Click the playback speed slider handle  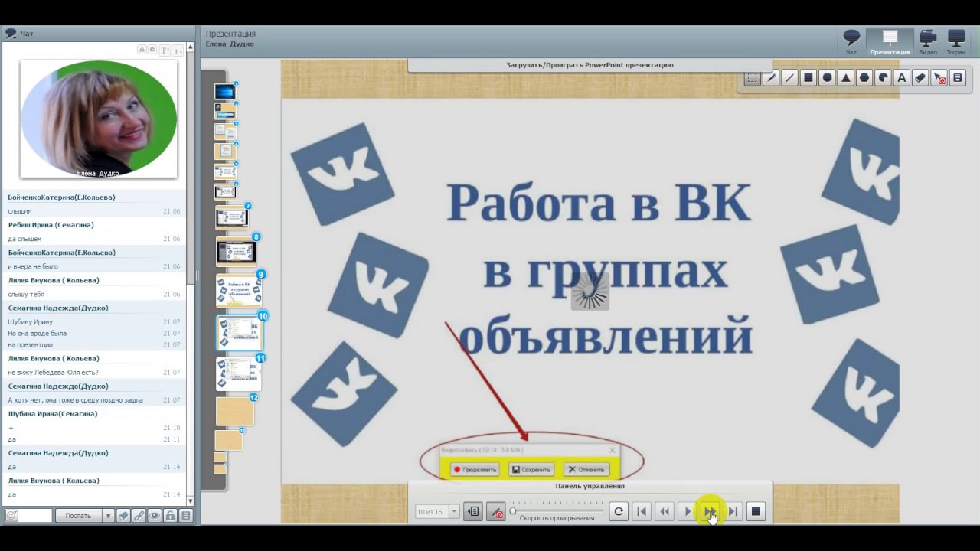click(x=513, y=510)
